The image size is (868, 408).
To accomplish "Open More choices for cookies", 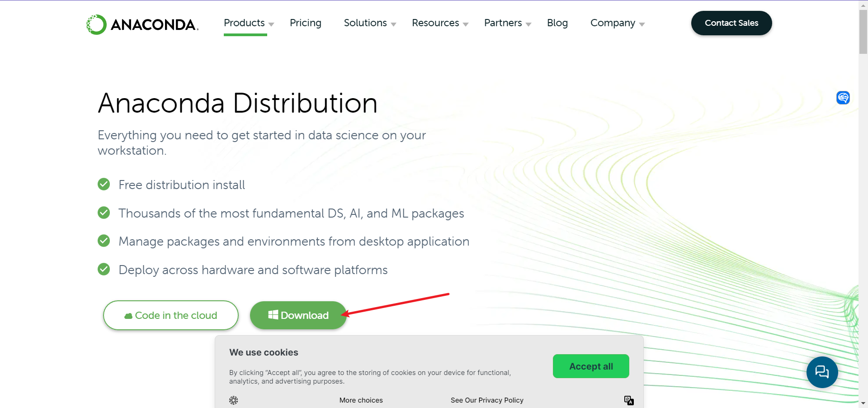I will tap(361, 400).
